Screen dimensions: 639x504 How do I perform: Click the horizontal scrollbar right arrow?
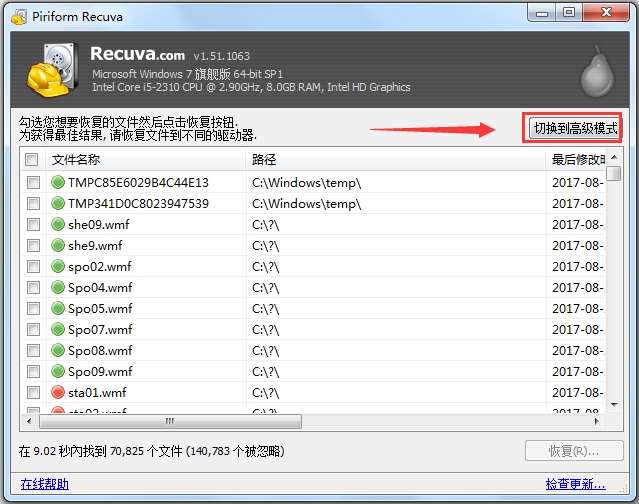[x=597, y=421]
